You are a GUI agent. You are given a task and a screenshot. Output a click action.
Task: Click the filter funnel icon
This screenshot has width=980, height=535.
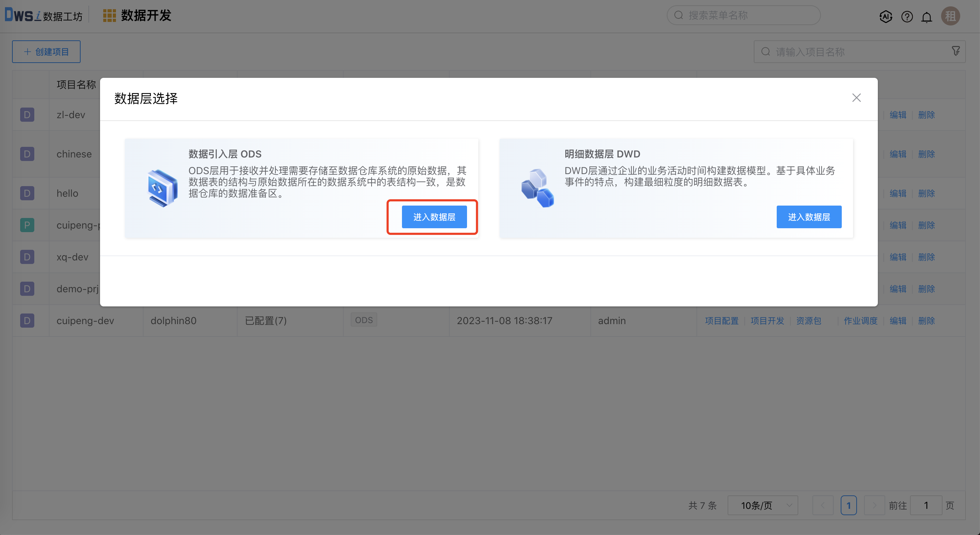956,51
